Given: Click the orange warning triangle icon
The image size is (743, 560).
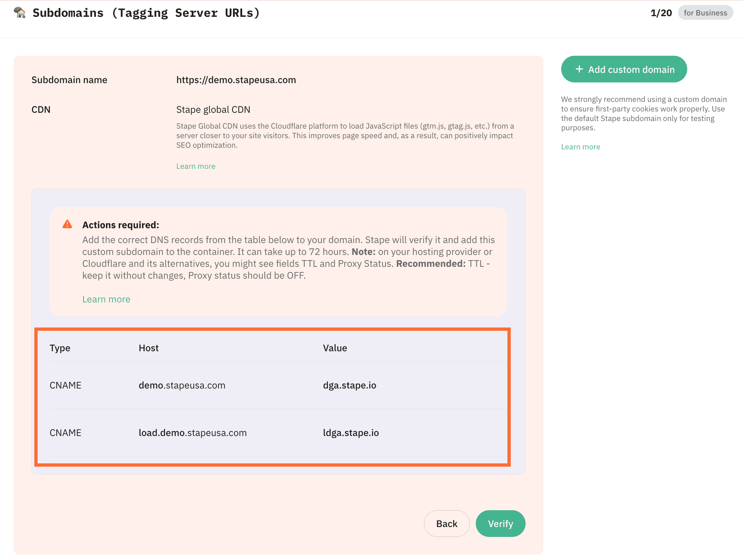Looking at the screenshot, I should (67, 224).
